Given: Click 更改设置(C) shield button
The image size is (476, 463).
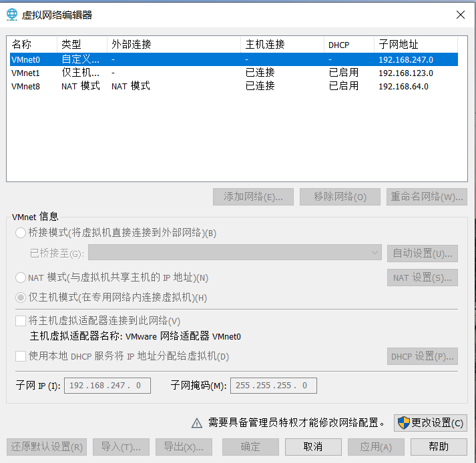Looking at the screenshot, I should click(x=431, y=423).
